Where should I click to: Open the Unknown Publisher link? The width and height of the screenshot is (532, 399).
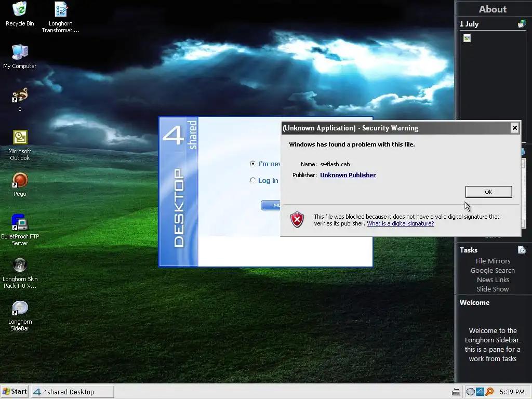(348, 175)
